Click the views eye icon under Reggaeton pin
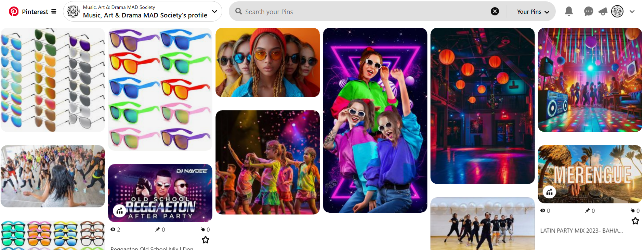644x250 pixels. pyautogui.click(x=113, y=229)
